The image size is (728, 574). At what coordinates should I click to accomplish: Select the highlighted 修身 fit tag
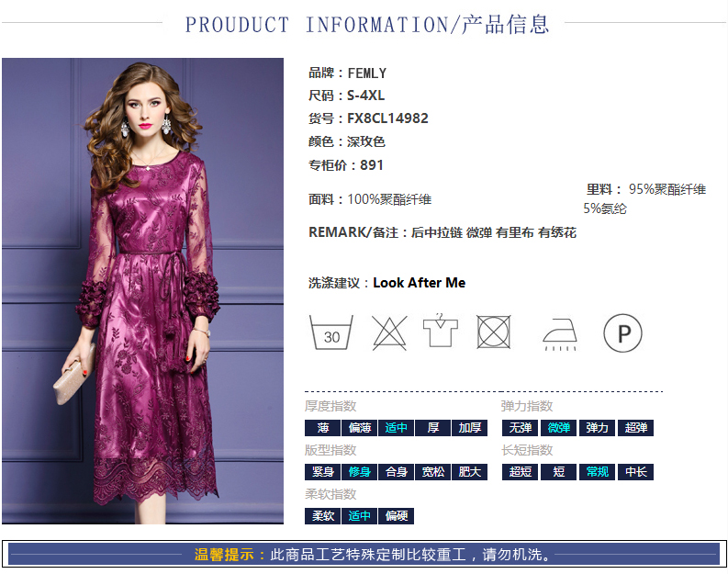359,472
